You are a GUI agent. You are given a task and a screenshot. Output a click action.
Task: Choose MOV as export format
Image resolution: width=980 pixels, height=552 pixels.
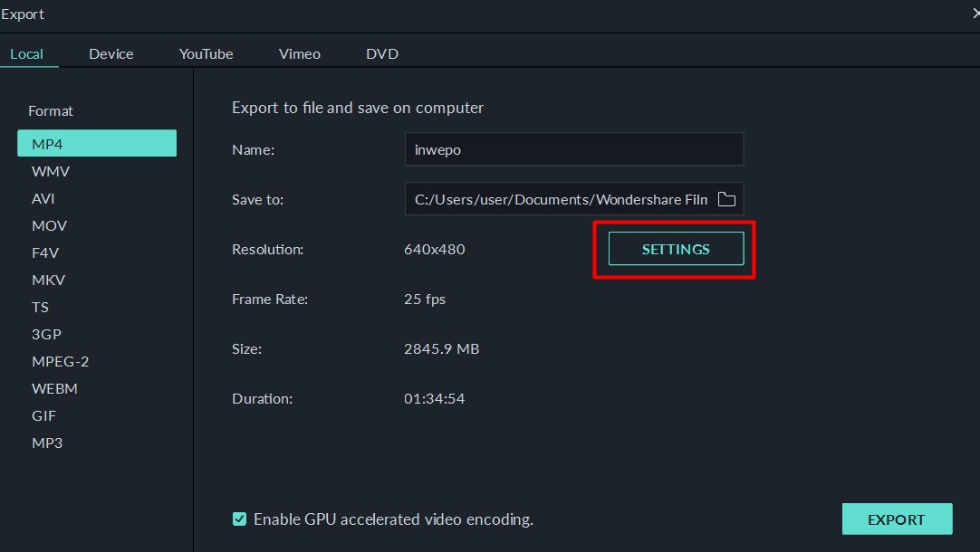tap(49, 225)
